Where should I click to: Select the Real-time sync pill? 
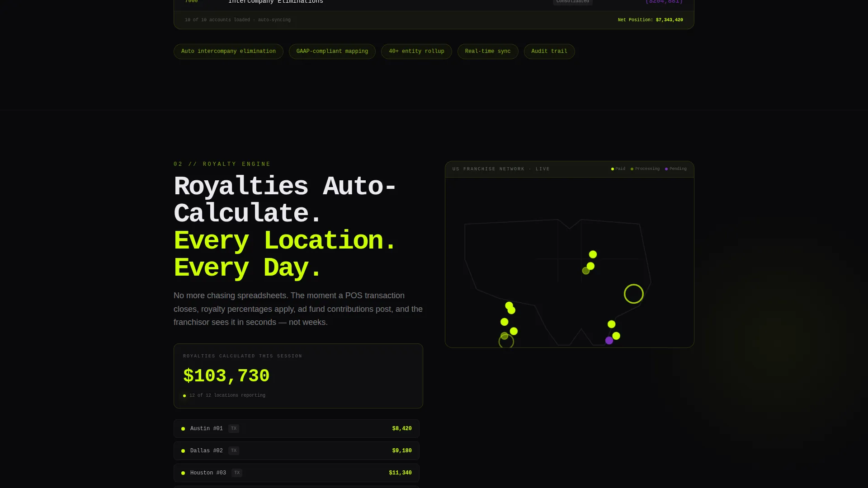tap(488, 52)
